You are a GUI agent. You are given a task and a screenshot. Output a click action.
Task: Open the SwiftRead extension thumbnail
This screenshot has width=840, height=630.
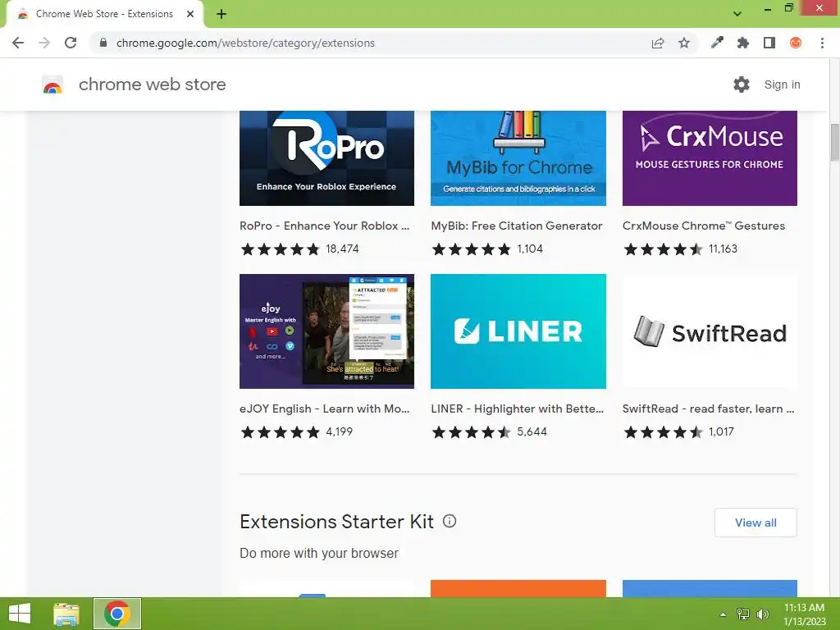click(710, 331)
